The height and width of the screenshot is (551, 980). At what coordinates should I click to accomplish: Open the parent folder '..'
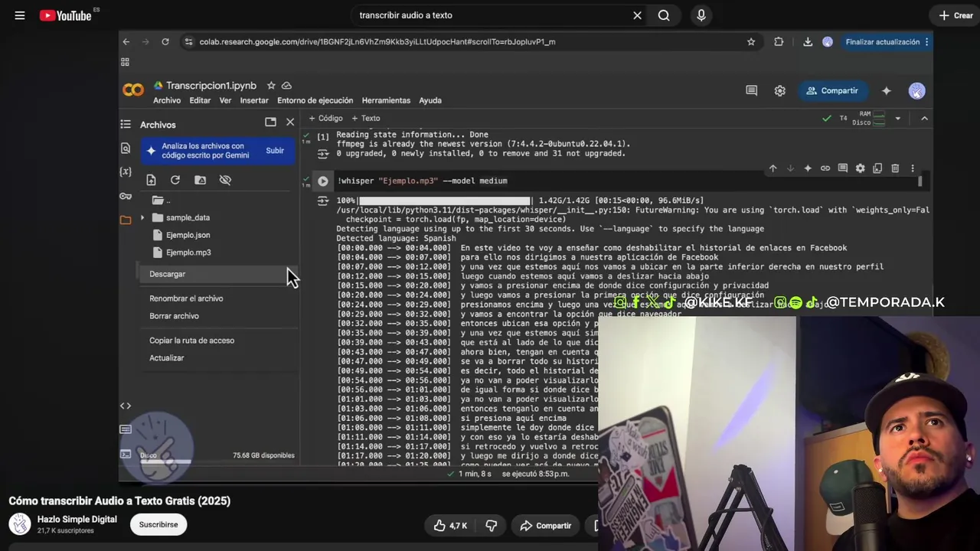point(161,201)
